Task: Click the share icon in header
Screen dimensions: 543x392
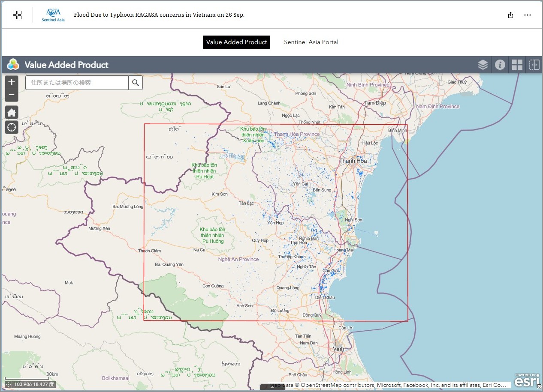Action: [510, 15]
